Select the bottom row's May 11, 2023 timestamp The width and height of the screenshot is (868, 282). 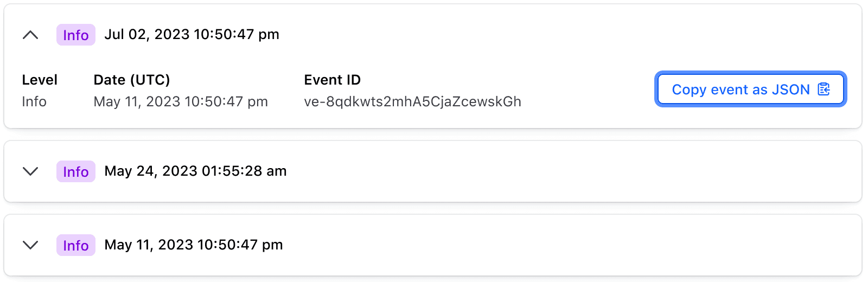[x=194, y=245]
